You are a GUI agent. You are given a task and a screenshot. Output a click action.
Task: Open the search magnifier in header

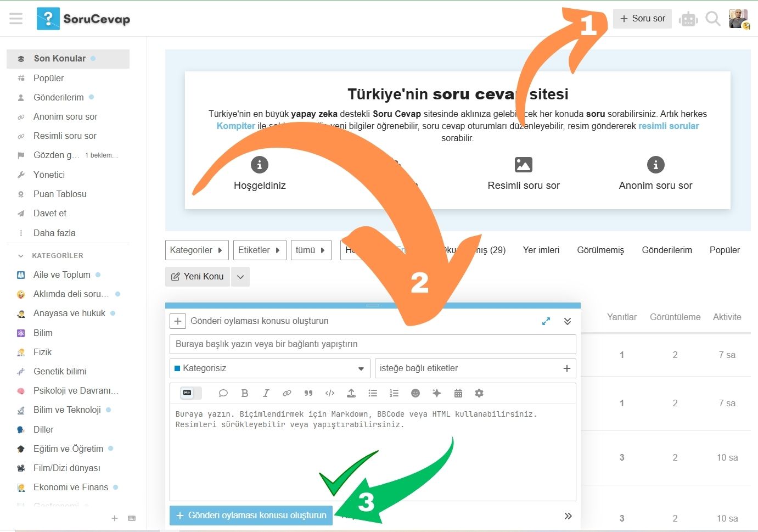pos(712,19)
